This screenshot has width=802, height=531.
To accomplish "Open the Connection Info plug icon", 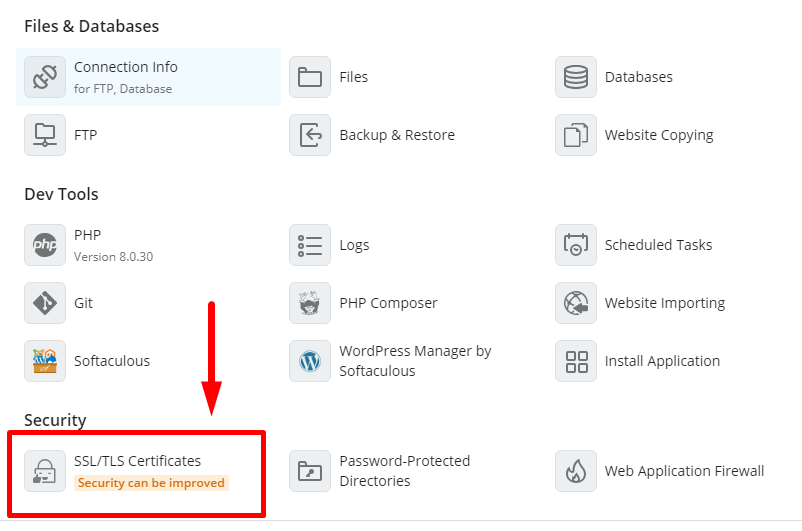I will (45, 77).
